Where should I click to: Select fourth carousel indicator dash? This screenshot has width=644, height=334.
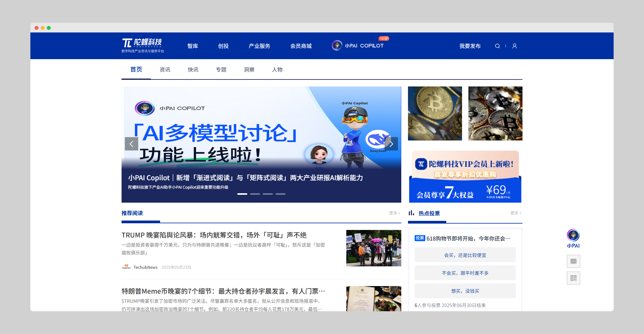click(280, 194)
